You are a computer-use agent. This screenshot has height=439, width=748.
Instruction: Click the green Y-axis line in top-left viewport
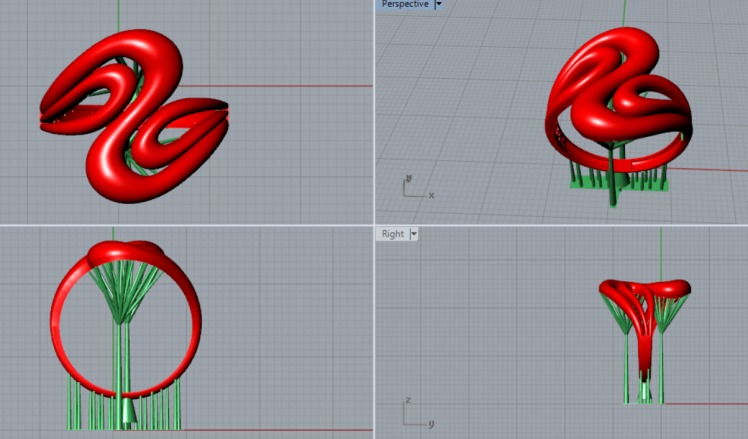pos(119,14)
